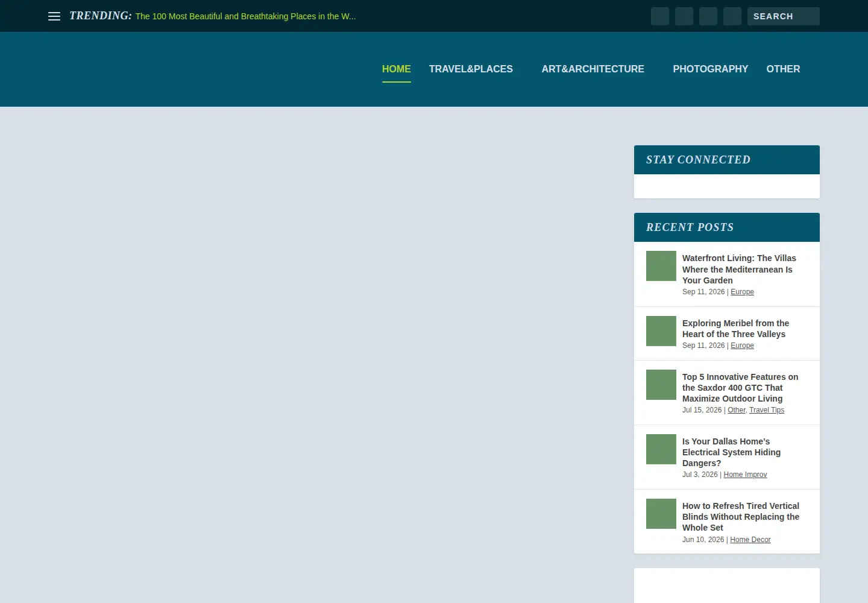View the Dallas Home electrical post thumbnail

[661, 449]
